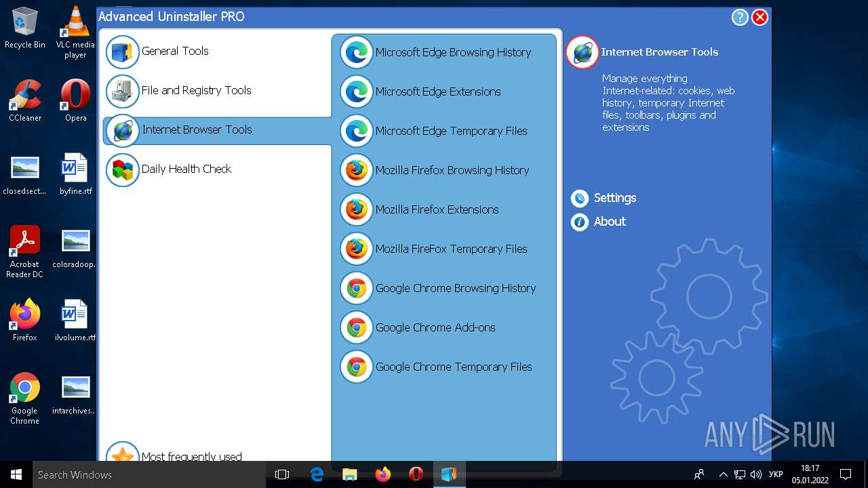This screenshot has height=488, width=868.
Task: Open the General Tools category icon
Action: click(123, 52)
